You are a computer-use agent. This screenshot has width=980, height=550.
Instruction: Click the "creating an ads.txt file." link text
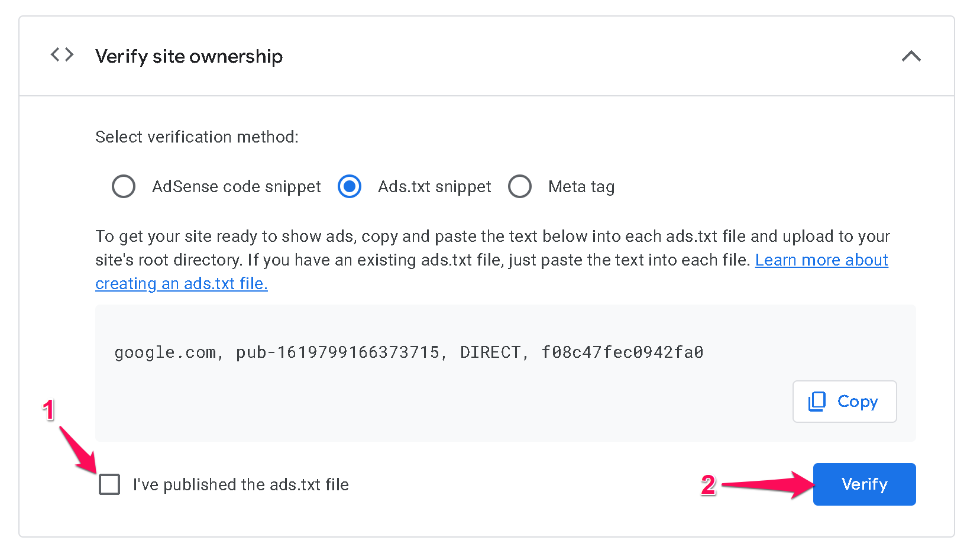point(181,284)
